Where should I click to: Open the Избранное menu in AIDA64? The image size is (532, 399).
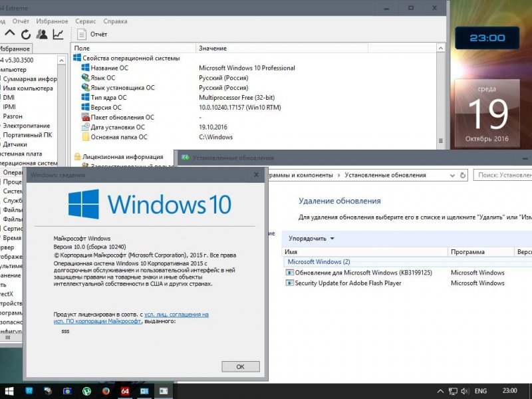tap(53, 21)
